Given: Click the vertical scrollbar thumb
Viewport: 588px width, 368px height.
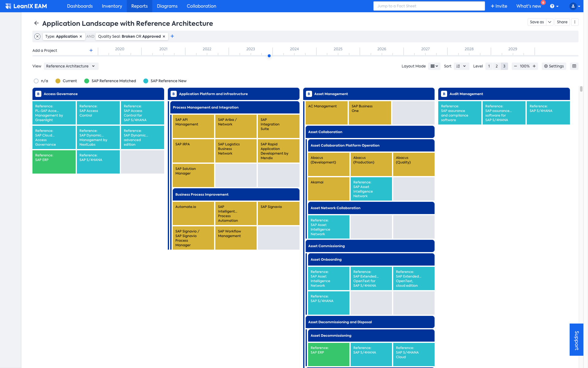Looking at the screenshot, I should (x=581, y=89).
